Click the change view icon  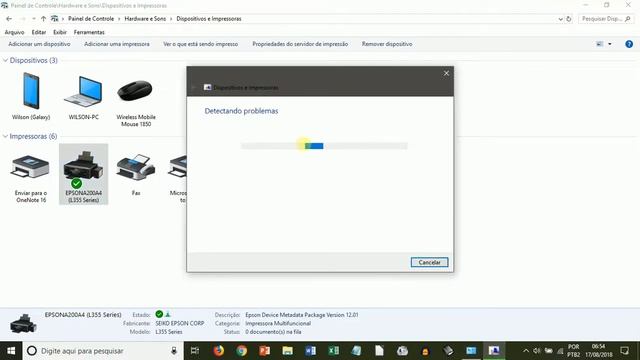[x=599, y=44]
